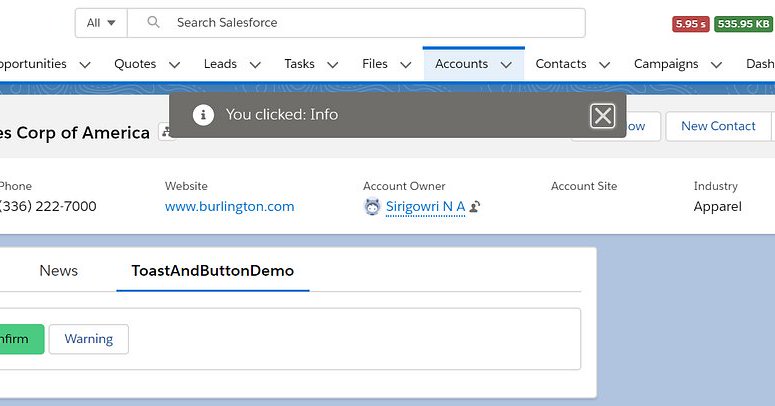This screenshot has width=775, height=406.
Task: Click the green 535.95 KB size badge
Action: [x=743, y=24]
